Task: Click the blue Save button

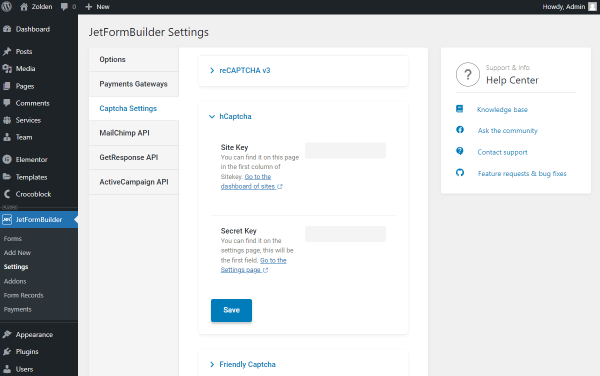Action: (231, 310)
